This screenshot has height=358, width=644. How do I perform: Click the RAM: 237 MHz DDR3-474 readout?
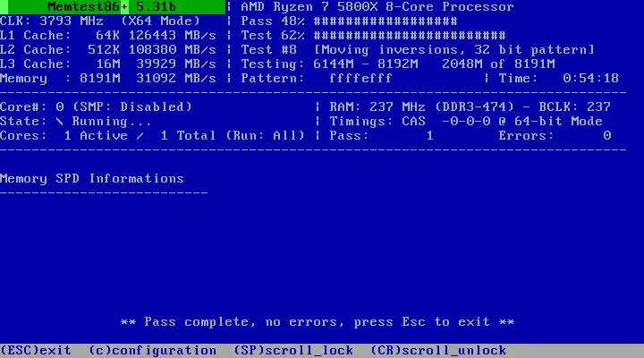coord(422,107)
